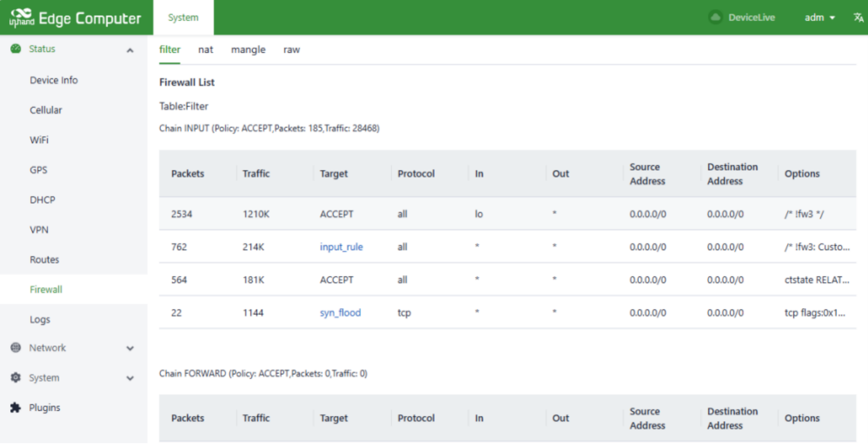Collapse the Status section chevron

pyautogui.click(x=130, y=50)
